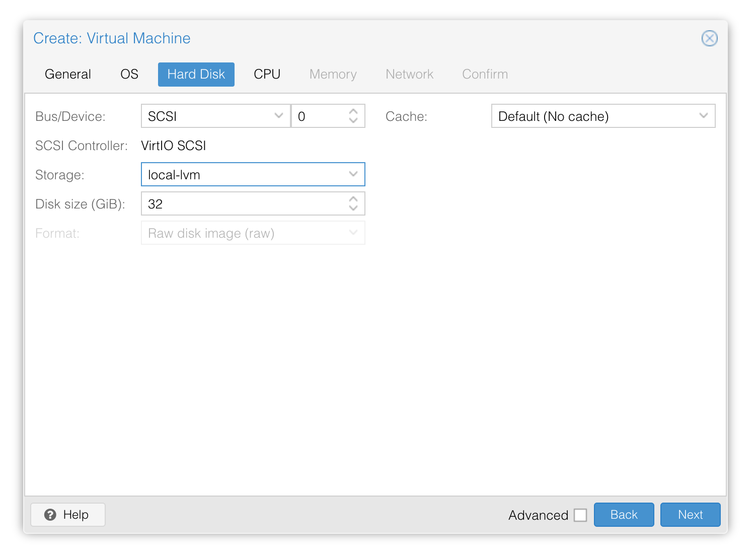Viewport: 756px width, 558px height.
Task: Switch to the General tab
Action: (x=68, y=75)
